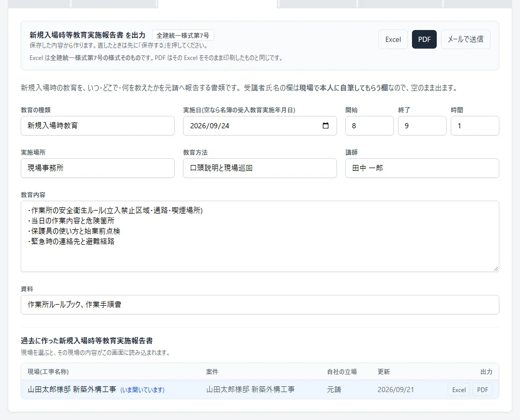
Task: Click the (いま開いています) label
Action: (x=142, y=390)
